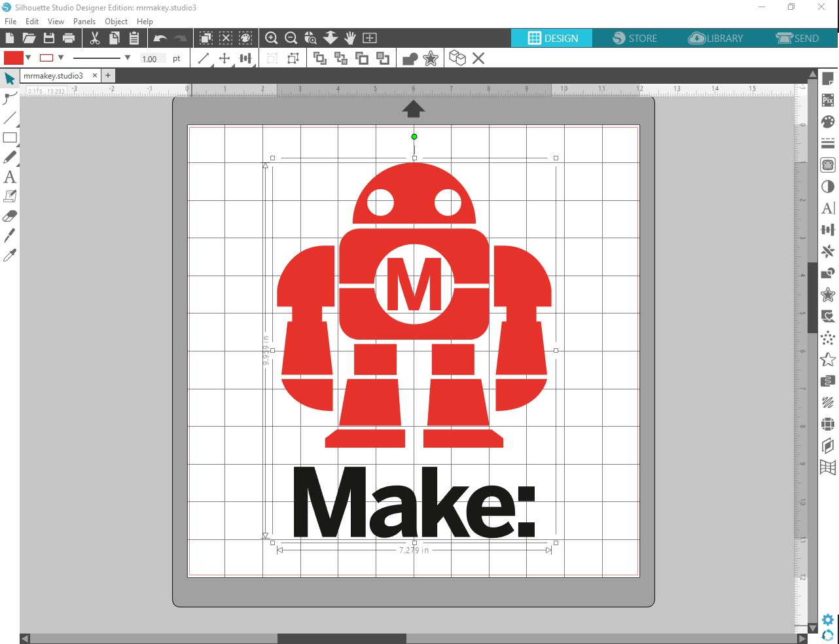
Task: Open the Panels menu
Action: 84,22
